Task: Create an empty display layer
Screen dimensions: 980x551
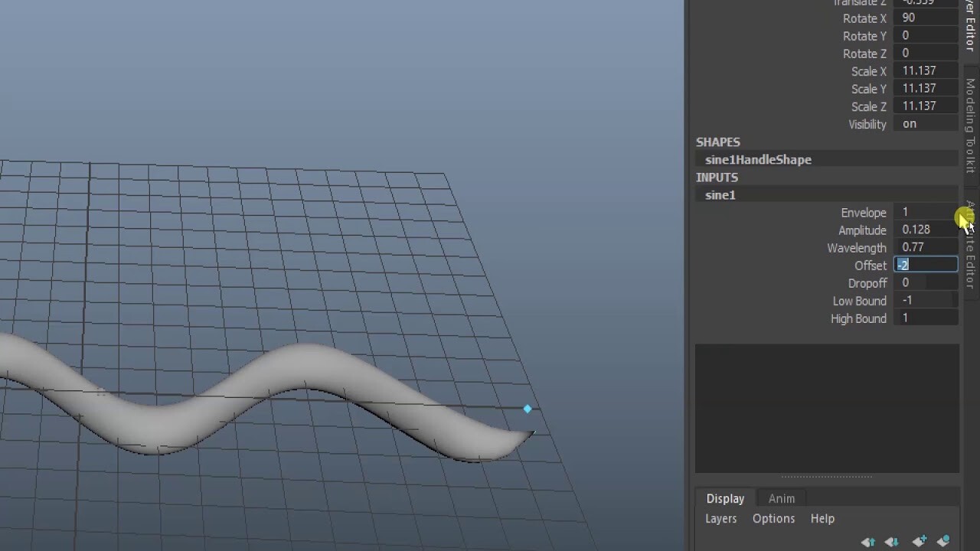Action: click(918, 541)
